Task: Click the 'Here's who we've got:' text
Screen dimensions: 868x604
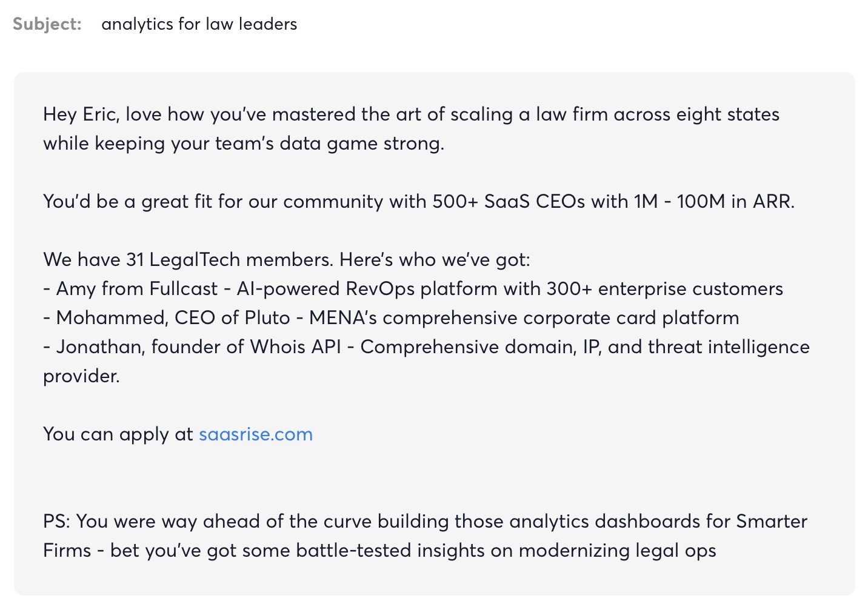Action: tap(435, 260)
